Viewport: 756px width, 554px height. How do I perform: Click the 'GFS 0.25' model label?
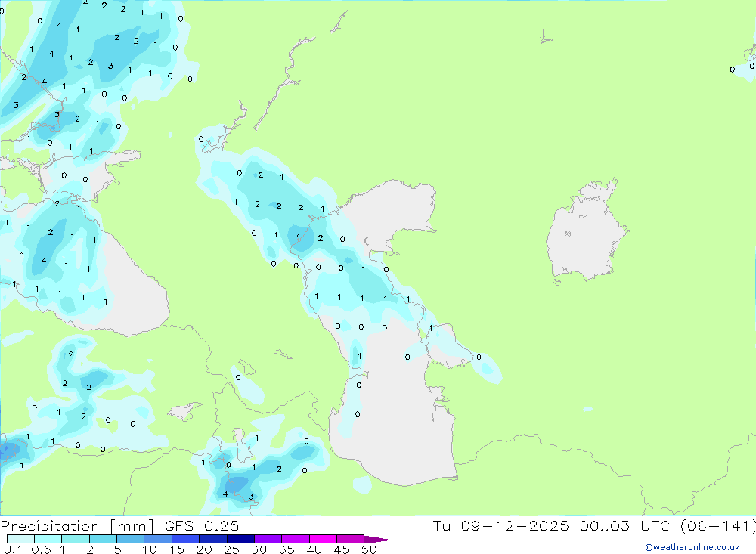[x=202, y=525]
